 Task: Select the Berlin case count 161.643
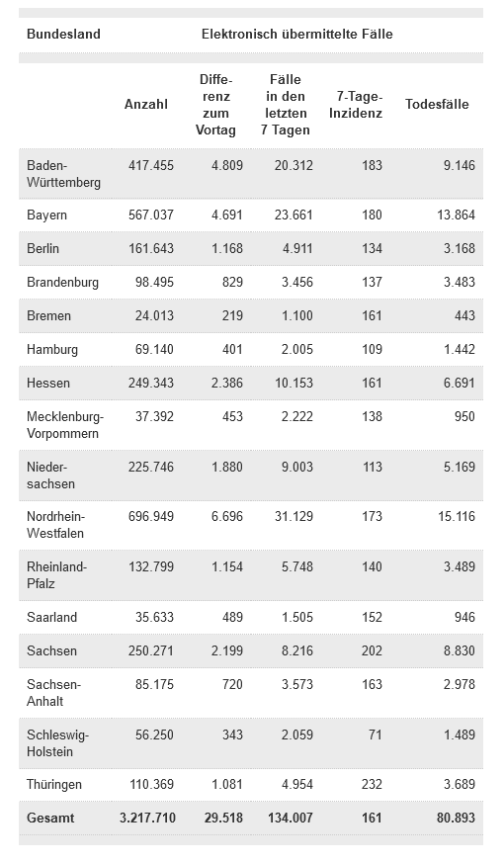151,248
